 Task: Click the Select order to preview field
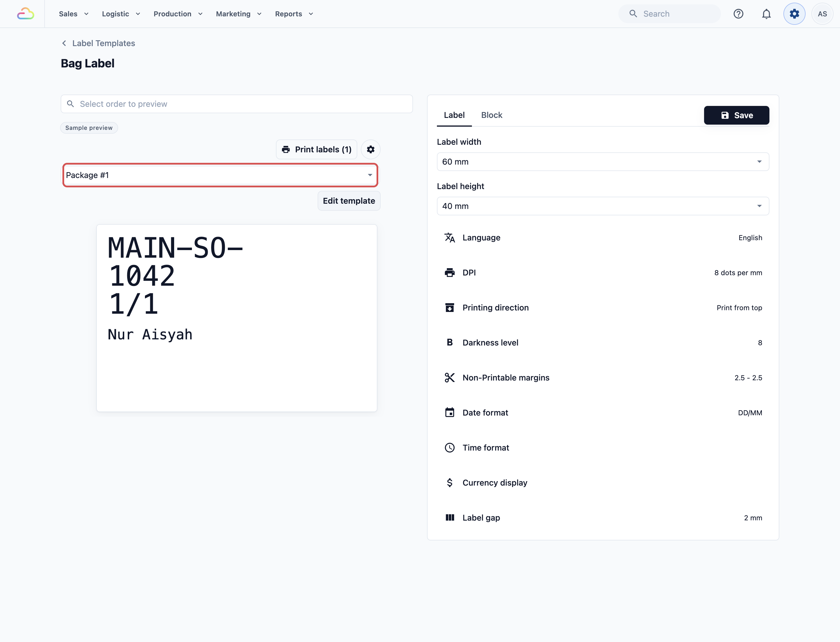[x=237, y=104]
